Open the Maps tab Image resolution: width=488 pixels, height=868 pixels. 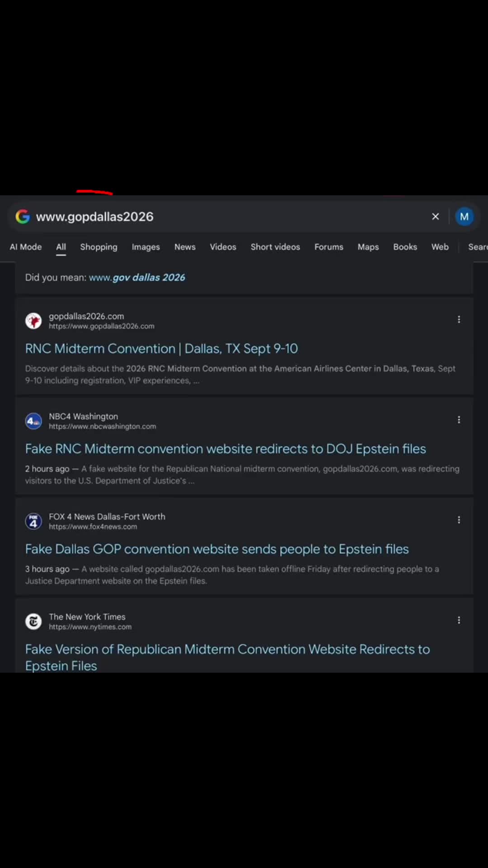[368, 247]
